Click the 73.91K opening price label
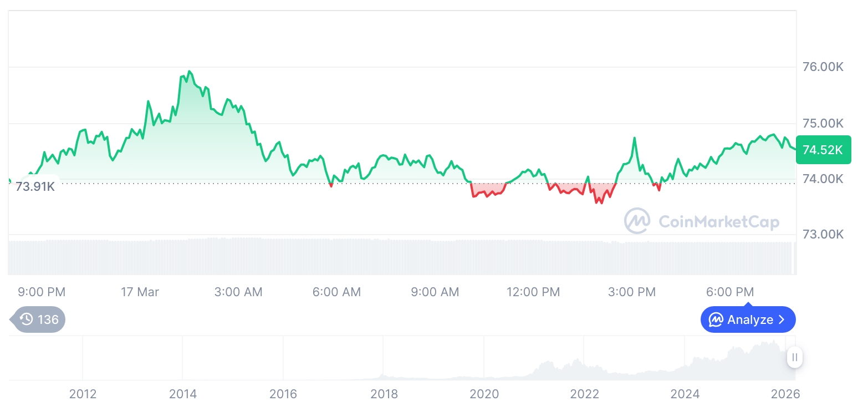This screenshot has width=868, height=406. click(x=35, y=186)
